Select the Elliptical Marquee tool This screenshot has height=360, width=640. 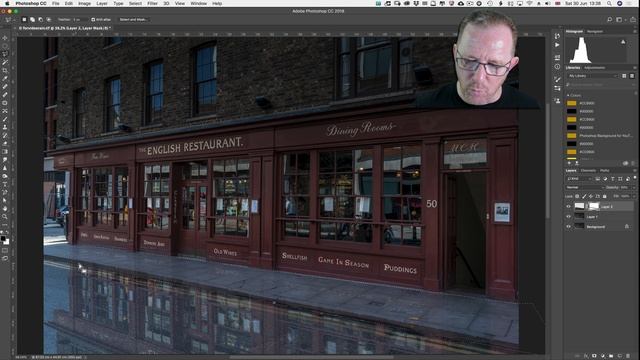coord(5,46)
